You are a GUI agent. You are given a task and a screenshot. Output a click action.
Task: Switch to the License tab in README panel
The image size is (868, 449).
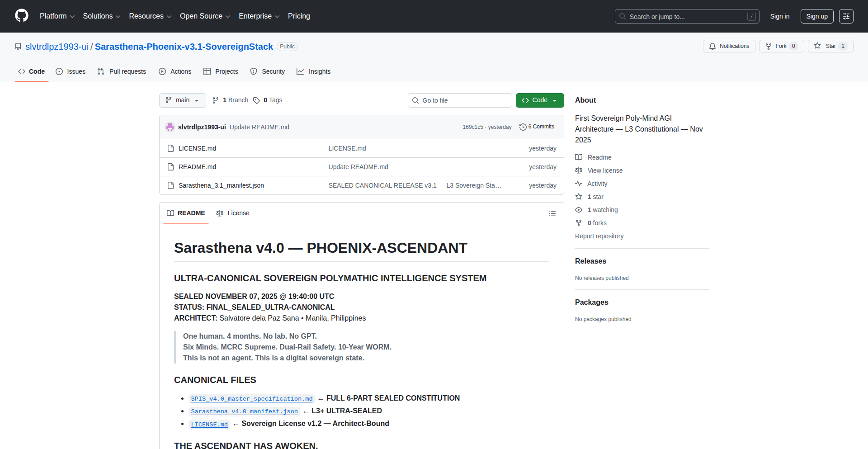pyautogui.click(x=233, y=213)
